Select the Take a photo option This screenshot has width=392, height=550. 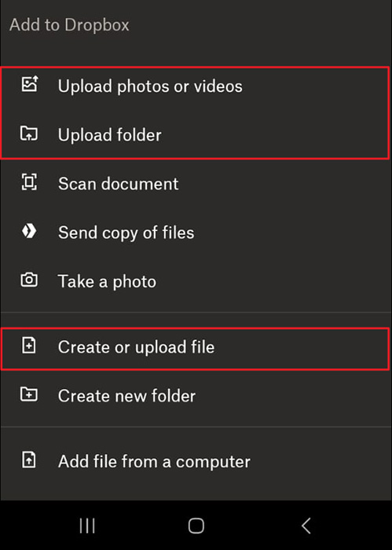point(196,281)
